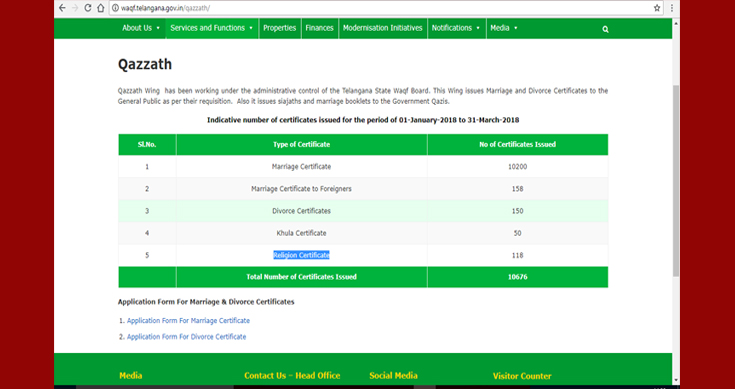Image resolution: width=735 pixels, height=389 pixels.
Task: Click the site information icon in address bar
Action: point(115,8)
